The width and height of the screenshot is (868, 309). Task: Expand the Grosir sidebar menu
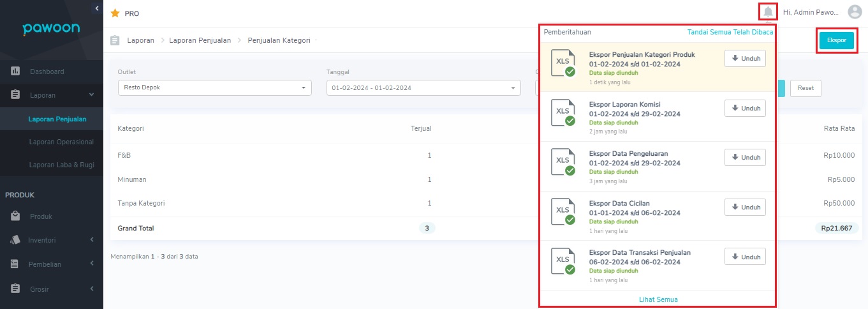click(x=91, y=289)
